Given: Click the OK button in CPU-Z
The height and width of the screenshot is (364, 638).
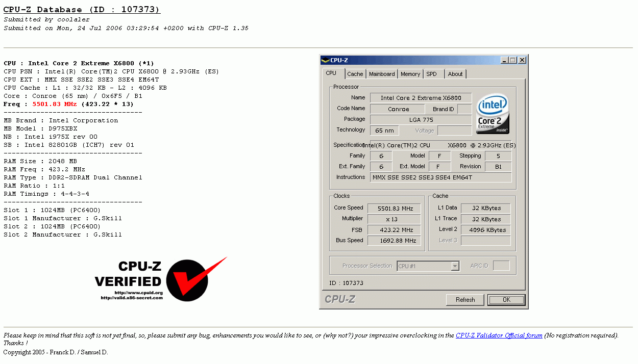Looking at the screenshot, I should pos(506,300).
